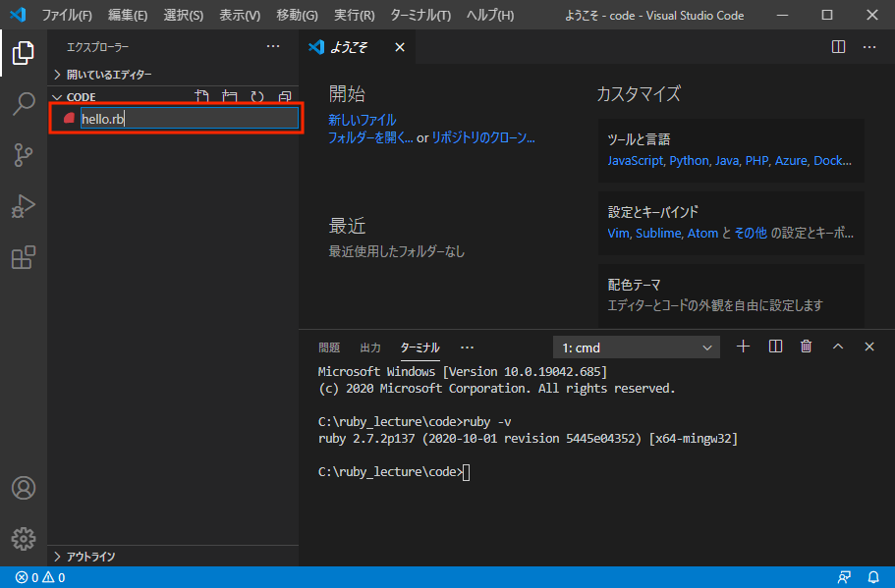Screen dimensions: 895x588
Task: Click the その他 keybinding link
Action: (x=751, y=234)
